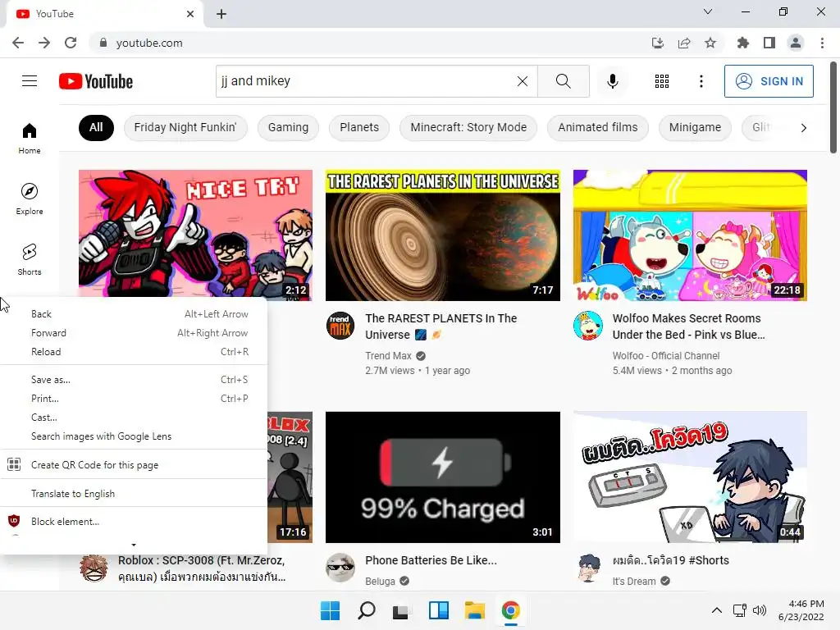The image size is (840, 630).
Task: Open Roblox : SCP-3008 video title
Action: [202, 568]
